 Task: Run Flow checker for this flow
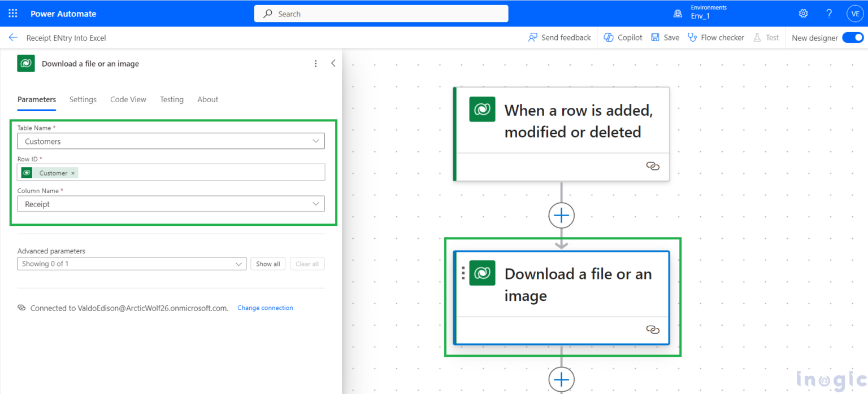tap(716, 37)
